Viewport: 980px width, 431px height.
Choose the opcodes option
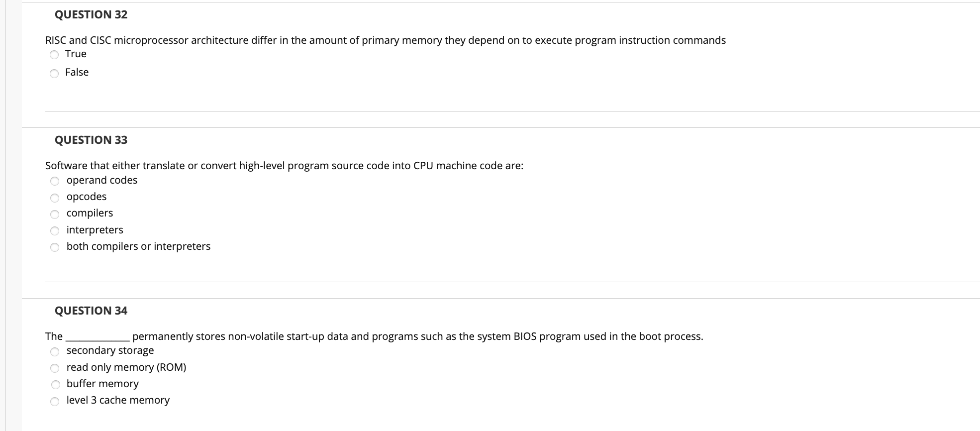(x=55, y=197)
